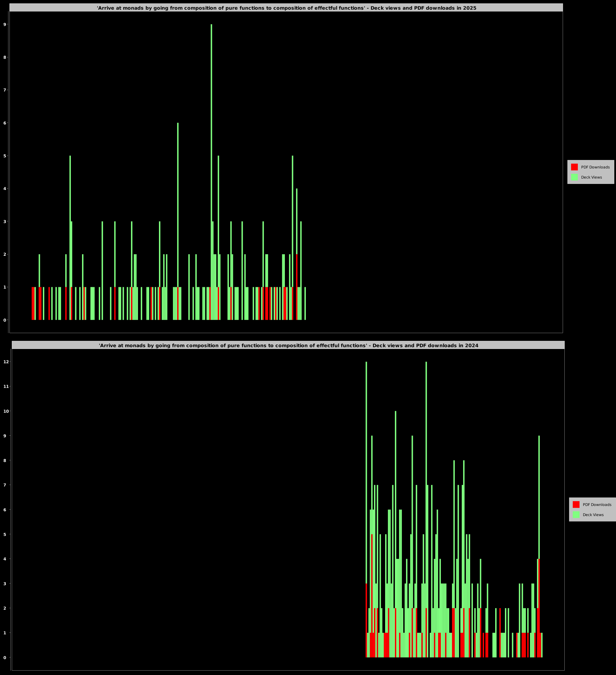Click the 2025 chart title bar
This screenshot has height=675, width=616.
coord(286,8)
